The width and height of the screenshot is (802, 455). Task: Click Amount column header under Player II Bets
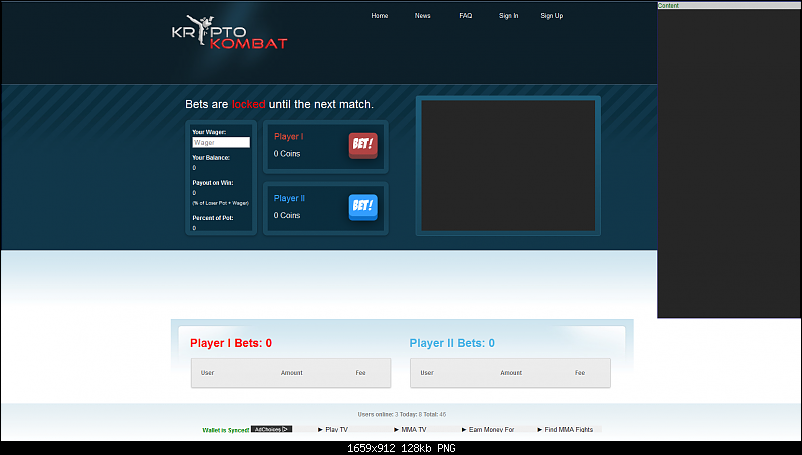pyautogui.click(x=511, y=373)
